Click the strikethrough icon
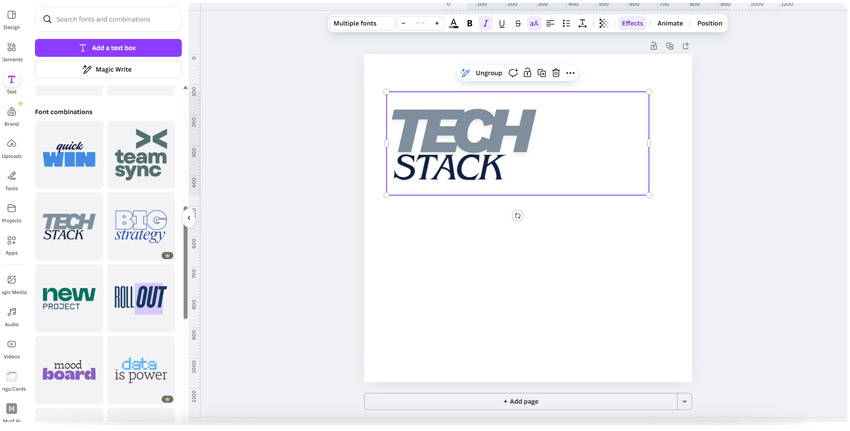 click(x=518, y=23)
